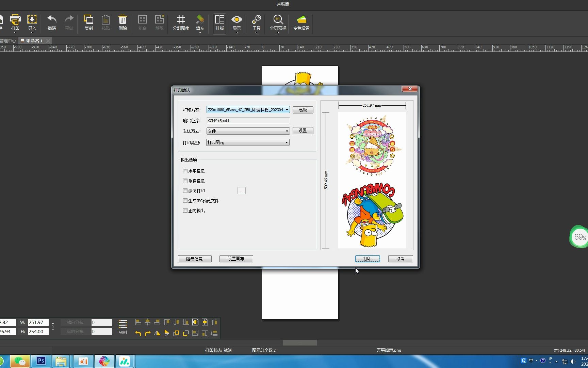Click the 打印 printer icon in the main toolbar
Screen dimensions: 588x368
pos(15,20)
